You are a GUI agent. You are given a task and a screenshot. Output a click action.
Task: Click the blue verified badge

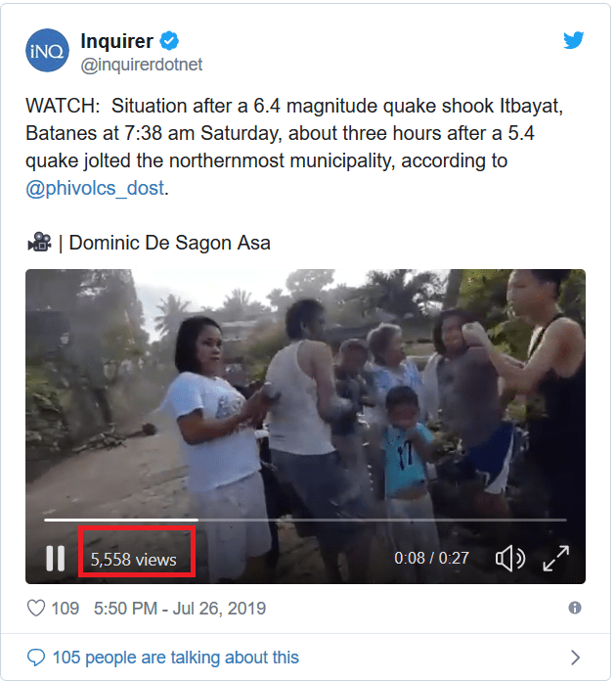169,41
